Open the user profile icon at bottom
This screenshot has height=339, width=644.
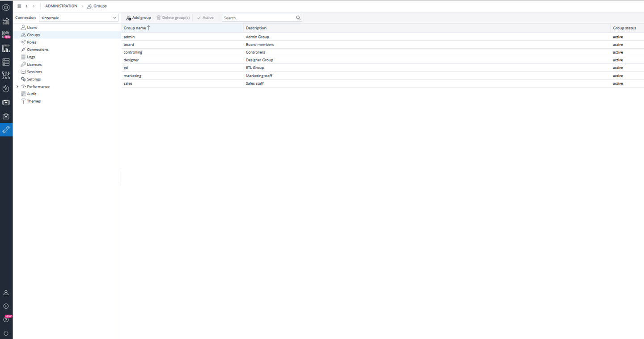(x=6, y=293)
